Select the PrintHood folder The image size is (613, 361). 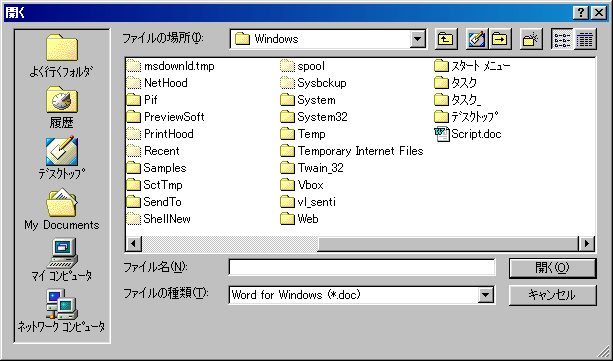(160, 134)
